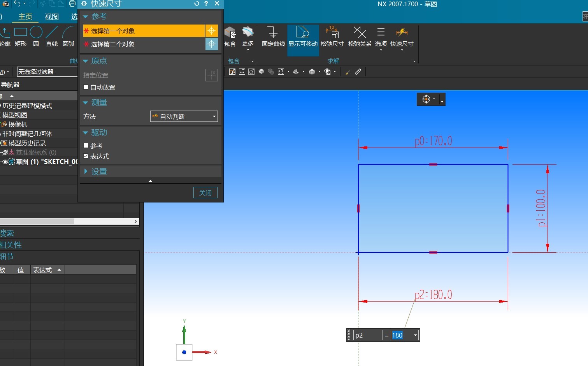Expand the 设置 settings section
This screenshot has height=366, width=588.
point(86,171)
